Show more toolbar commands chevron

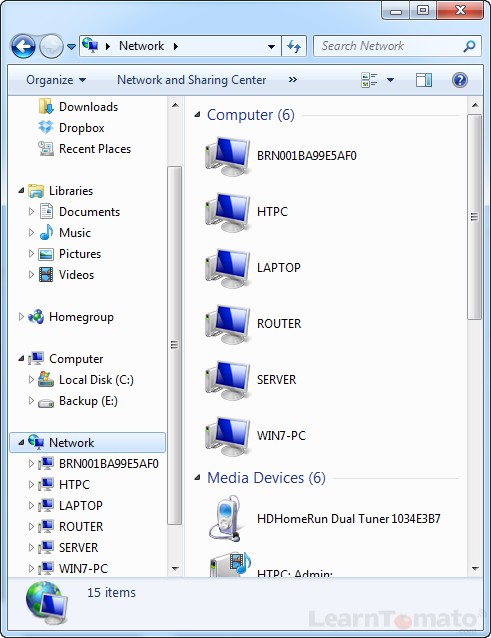coord(292,80)
